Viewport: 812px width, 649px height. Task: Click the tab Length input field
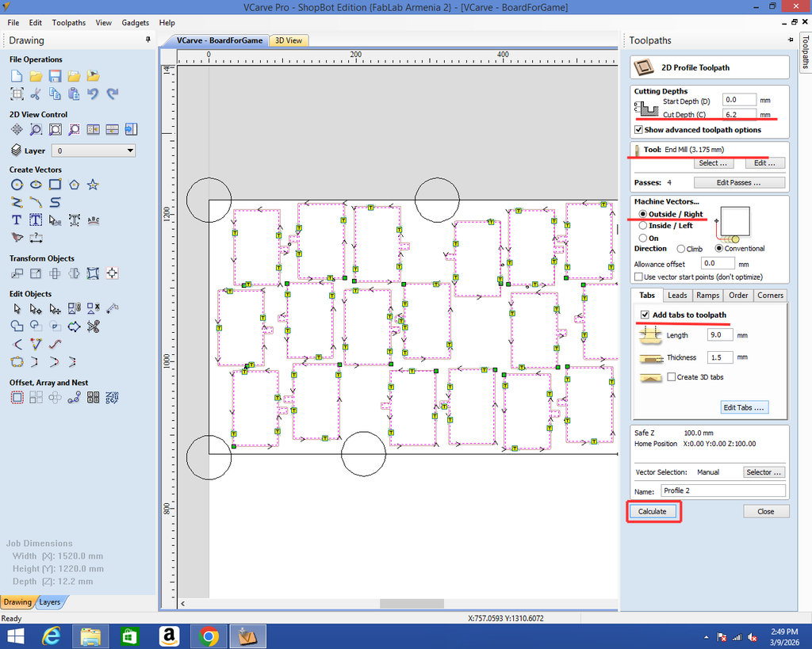click(x=720, y=335)
